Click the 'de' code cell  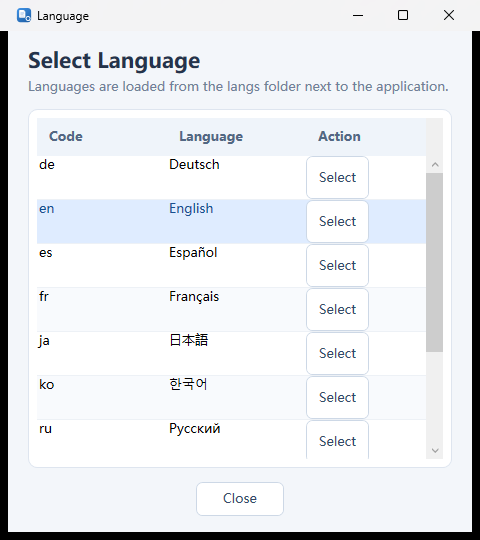pos(102,178)
